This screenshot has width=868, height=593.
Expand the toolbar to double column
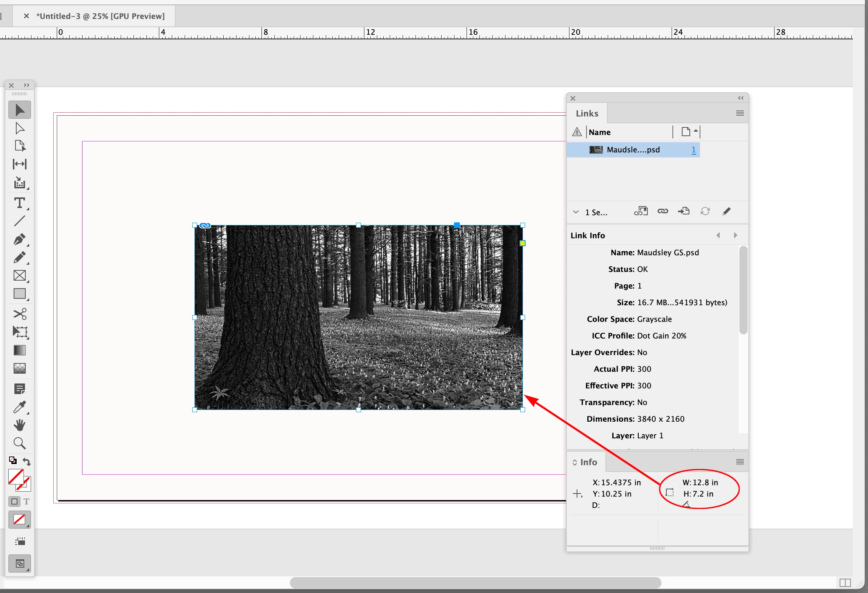pos(26,85)
